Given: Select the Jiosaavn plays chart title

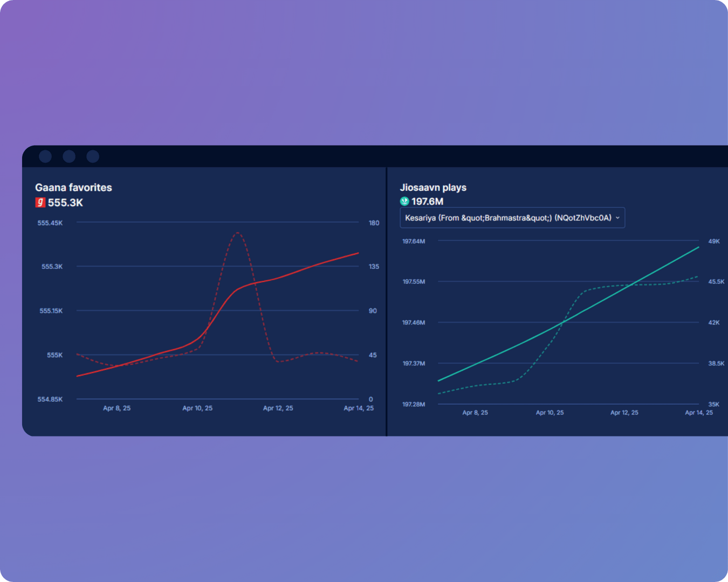Looking at the screenshot, I should pyautogui.click(x=433, y=188).
